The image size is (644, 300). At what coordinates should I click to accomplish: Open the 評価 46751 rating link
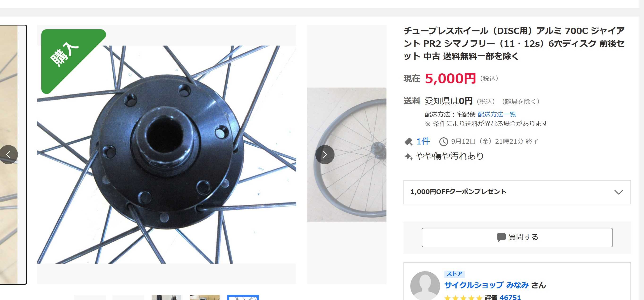(503, 297)
